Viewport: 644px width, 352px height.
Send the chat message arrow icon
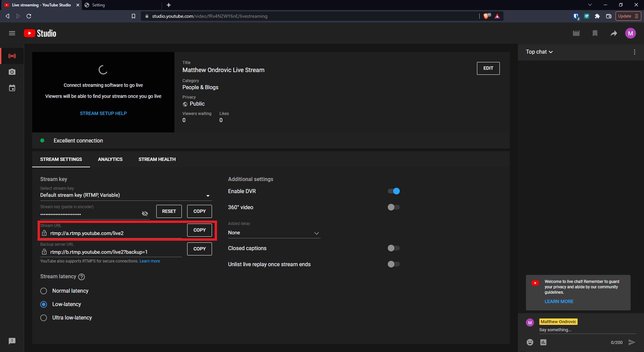[632, 342]
